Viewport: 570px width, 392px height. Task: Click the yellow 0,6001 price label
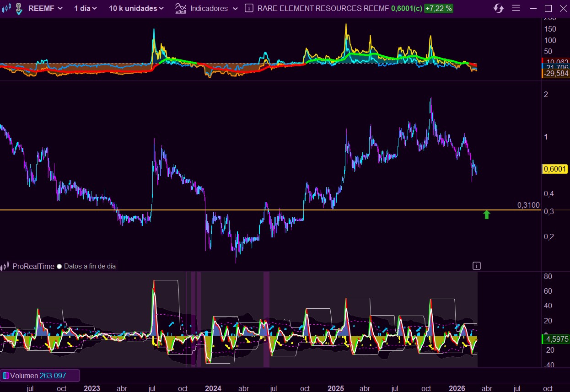[x=554, y=169]
